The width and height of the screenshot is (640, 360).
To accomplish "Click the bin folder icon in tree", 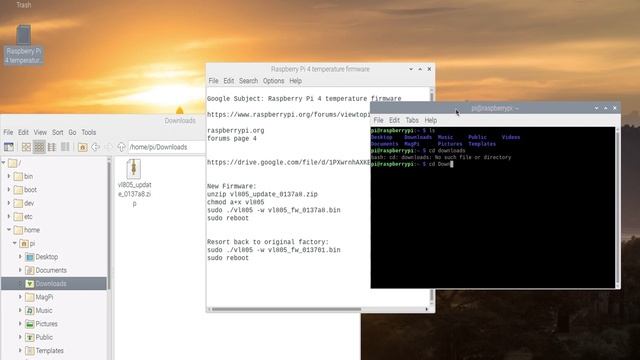I will [x=18, y=176].
